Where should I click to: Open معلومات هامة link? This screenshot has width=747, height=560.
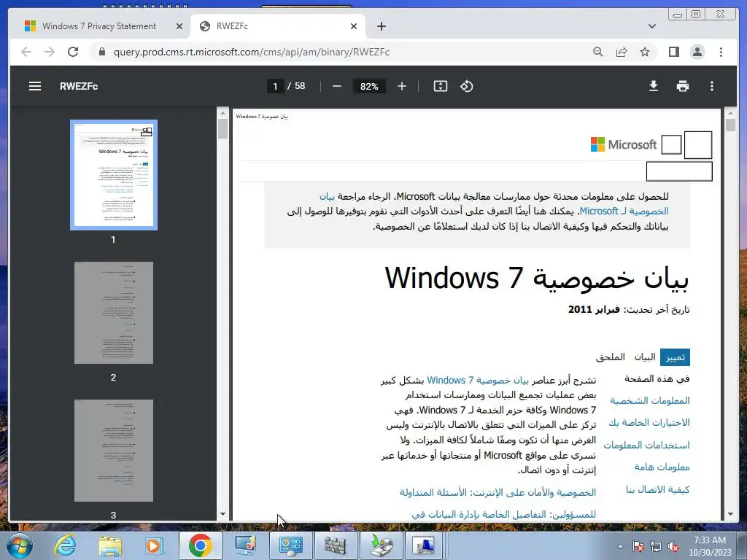tap(662, 467)
